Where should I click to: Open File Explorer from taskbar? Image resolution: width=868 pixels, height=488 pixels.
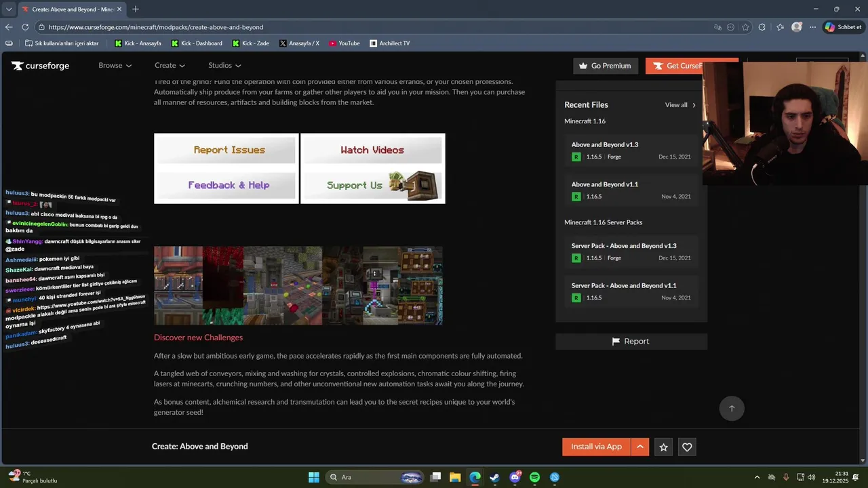click(455, 477)
